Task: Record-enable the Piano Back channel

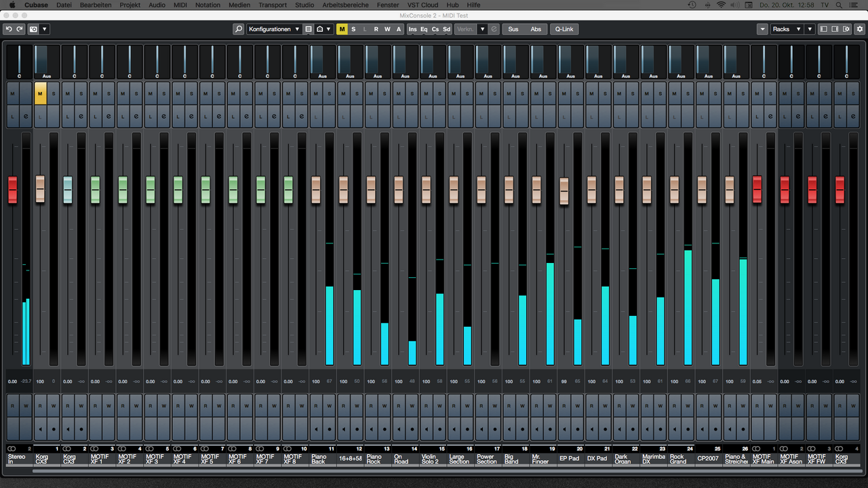Action: [x=329, y=429]
